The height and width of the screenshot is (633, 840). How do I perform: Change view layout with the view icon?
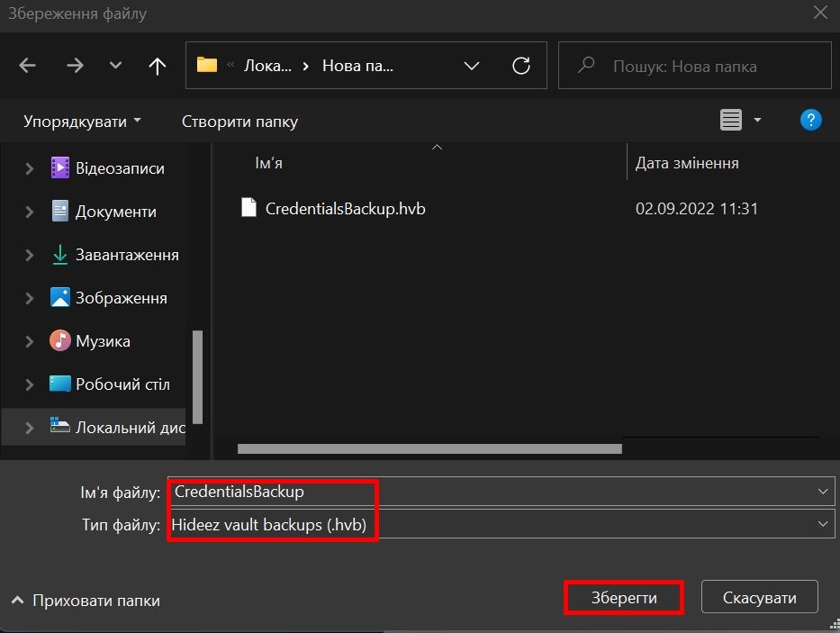click(731, 120)
